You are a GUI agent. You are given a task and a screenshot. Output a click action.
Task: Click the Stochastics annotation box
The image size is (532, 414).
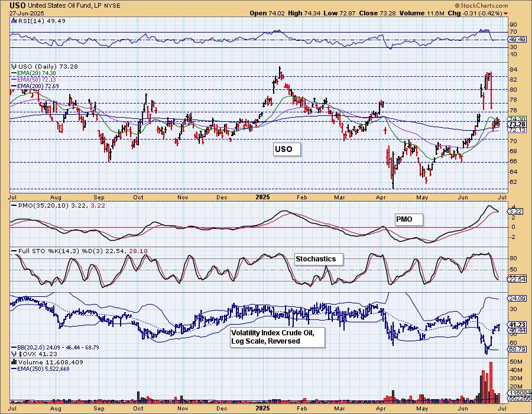coord(319,259)
